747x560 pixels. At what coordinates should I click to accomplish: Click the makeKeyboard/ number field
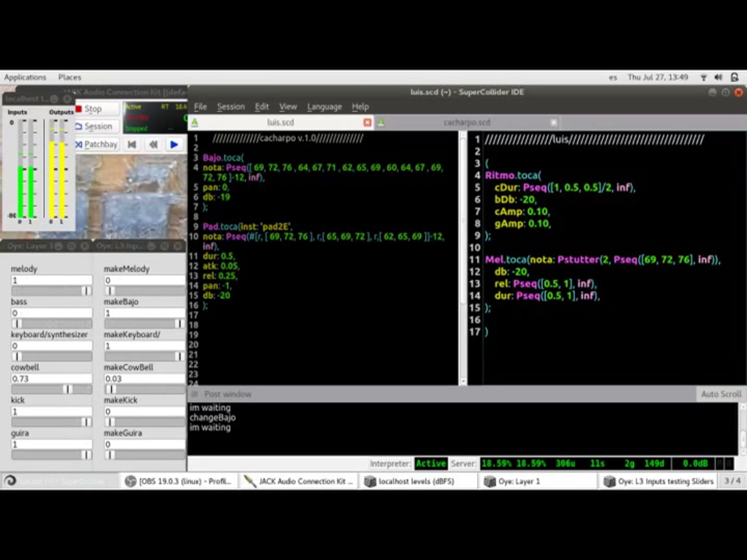pyautogui.click(x=145, y=346)
